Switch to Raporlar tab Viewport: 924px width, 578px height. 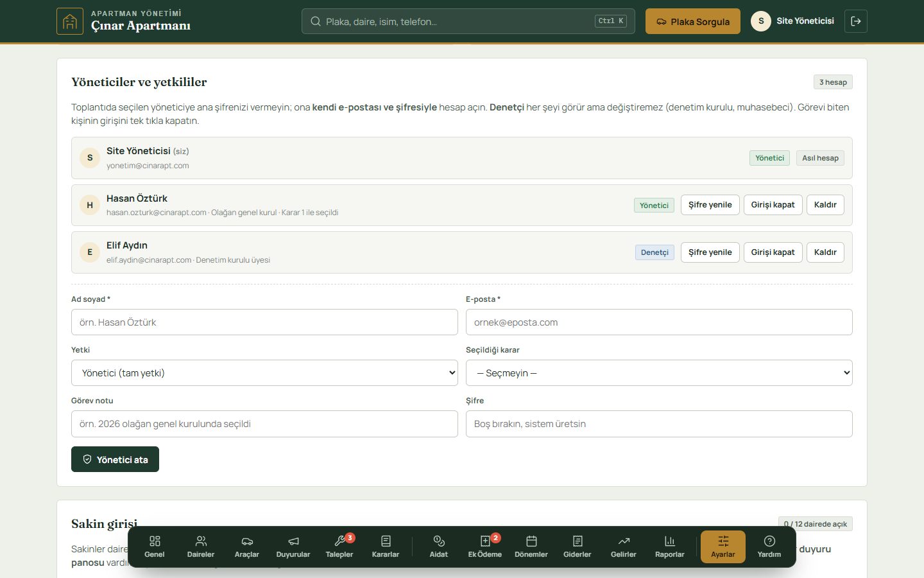[x=670, y=547]
